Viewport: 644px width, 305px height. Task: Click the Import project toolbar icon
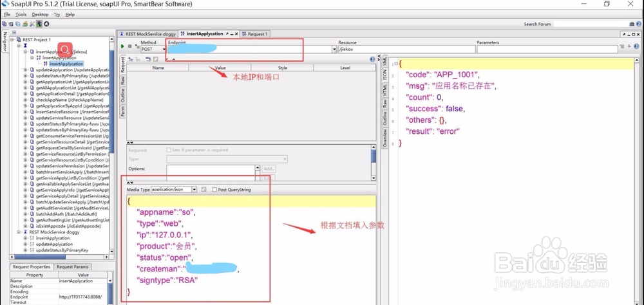(11, 24)
